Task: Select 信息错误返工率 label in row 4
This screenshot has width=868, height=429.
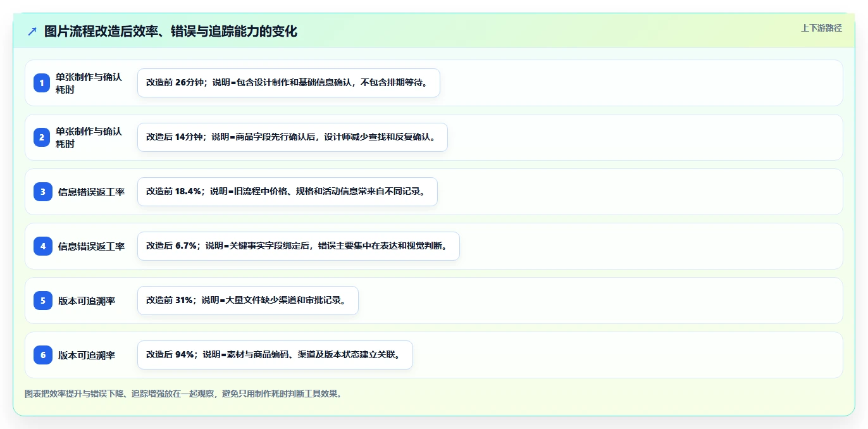Action: point(92,246)
